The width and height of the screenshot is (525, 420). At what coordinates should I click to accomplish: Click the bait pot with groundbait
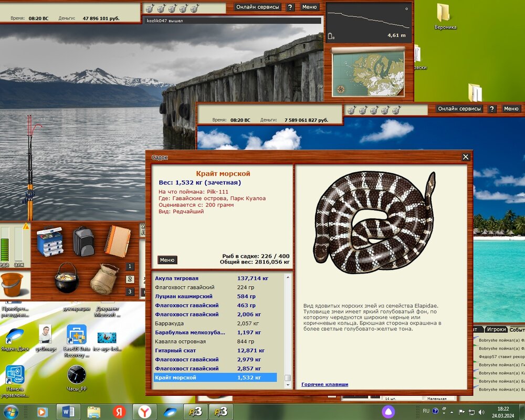67,278
